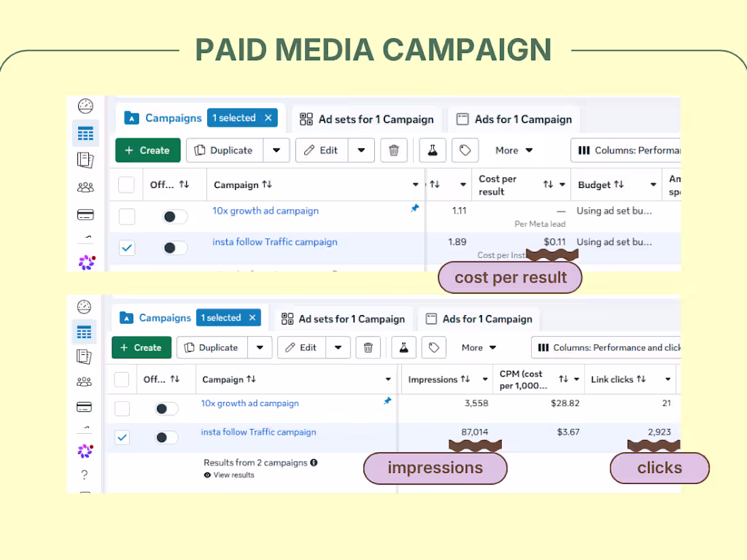Screen dimensions: 747x560
Task: Open the Budget column menu arrow
Action: click(653, 184)
